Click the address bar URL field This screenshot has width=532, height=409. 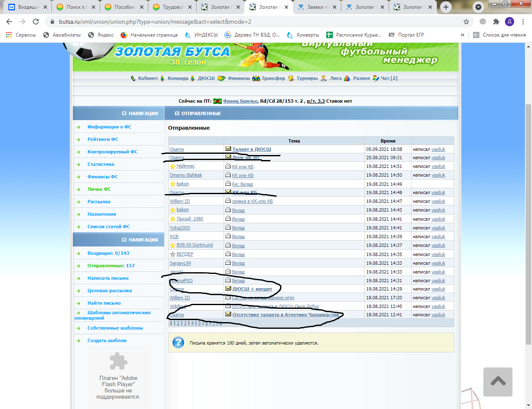pyautogui.click(x=249, y=22)
